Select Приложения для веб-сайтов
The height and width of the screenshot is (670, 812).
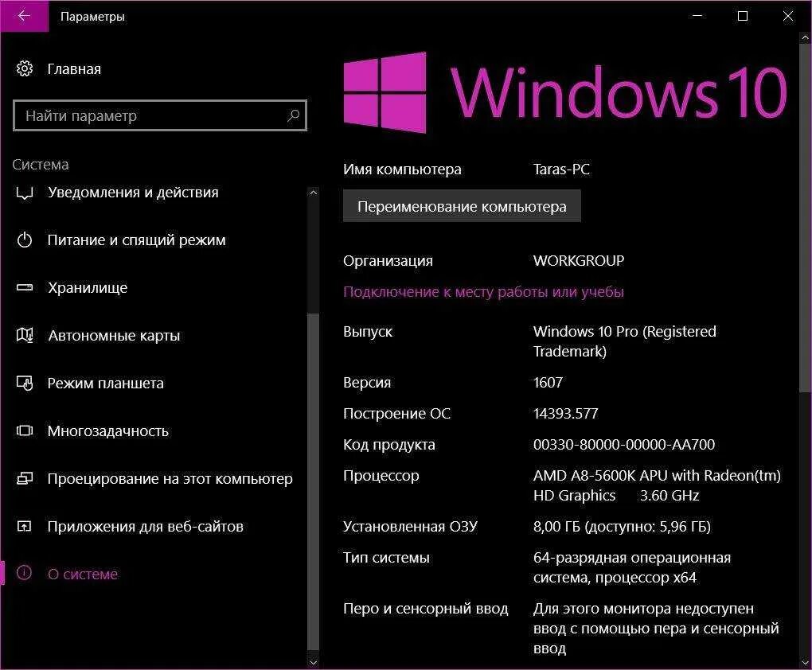click(x=146, y=527)
